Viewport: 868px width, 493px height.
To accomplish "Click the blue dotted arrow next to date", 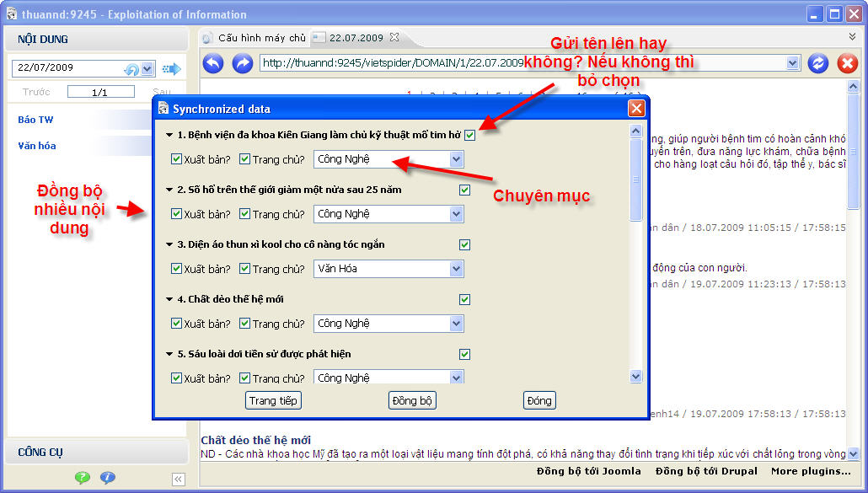I will [172, 69].
